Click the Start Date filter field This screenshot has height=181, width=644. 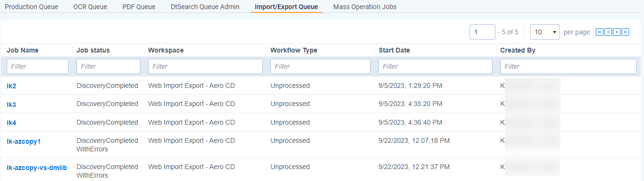point(435,66)
